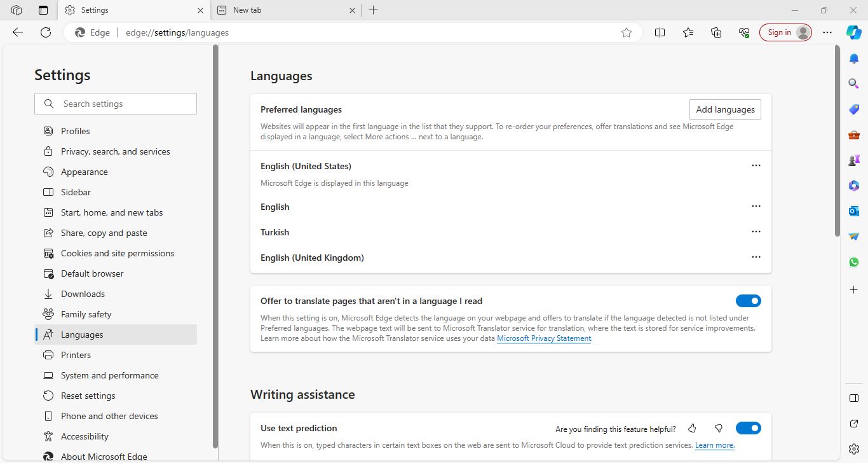Open sidebar layout icon near bottom
Viewport: 868px width, 463px height.
pyautogui.click(x=854, y=398)
